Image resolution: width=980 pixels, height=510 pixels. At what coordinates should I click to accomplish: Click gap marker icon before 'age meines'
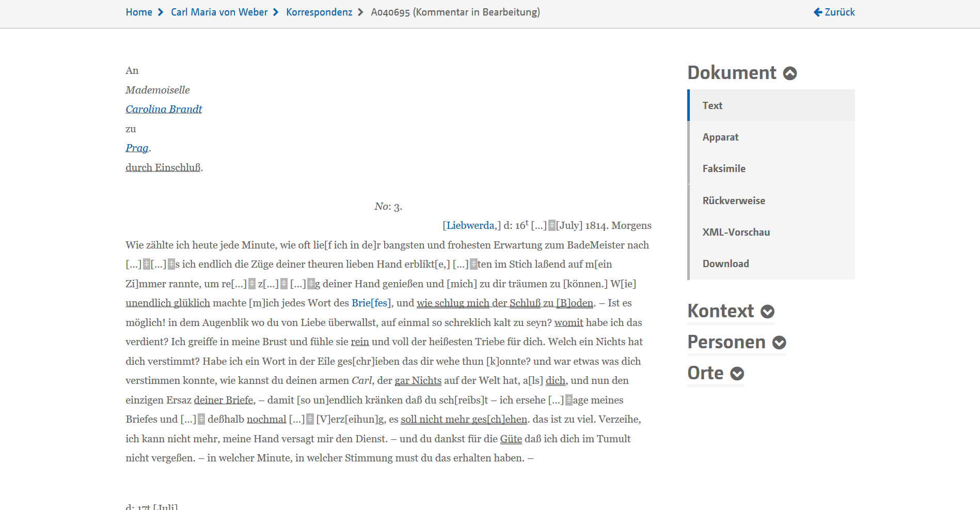[569, 400]
